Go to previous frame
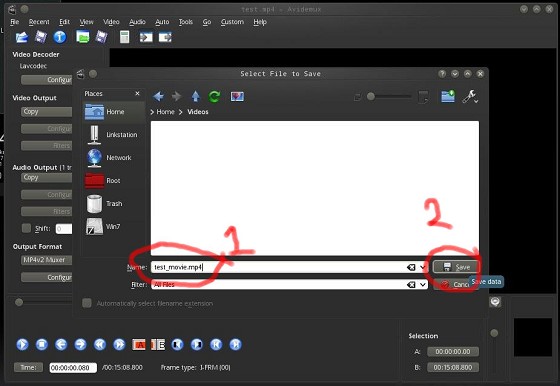The image size is (560, 386). pyautogui.click(x=61, y=345)
